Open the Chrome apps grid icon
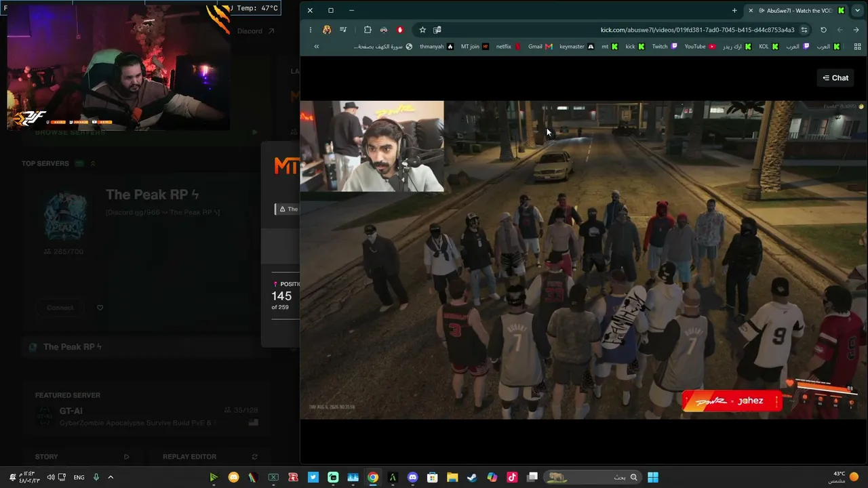Image resolution: width=868 pixels, height=488 pixels. 858,47
